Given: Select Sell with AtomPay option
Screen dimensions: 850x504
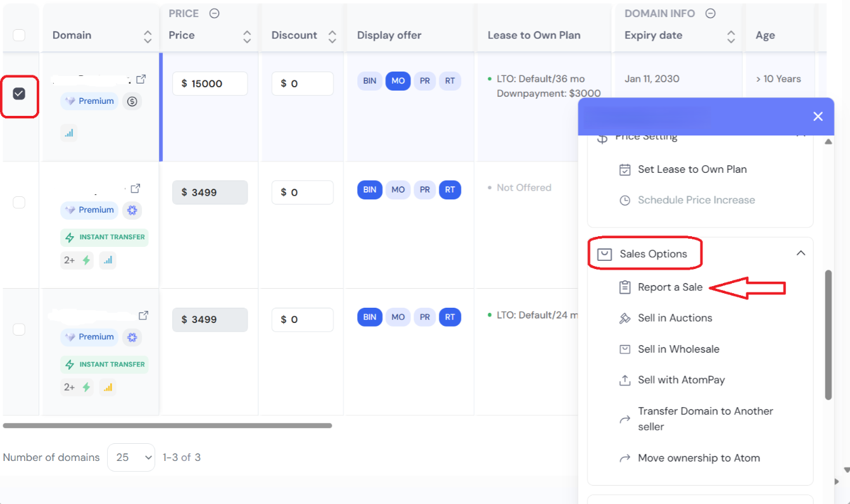Looking at the screenshot, I should tap(682, 381).
